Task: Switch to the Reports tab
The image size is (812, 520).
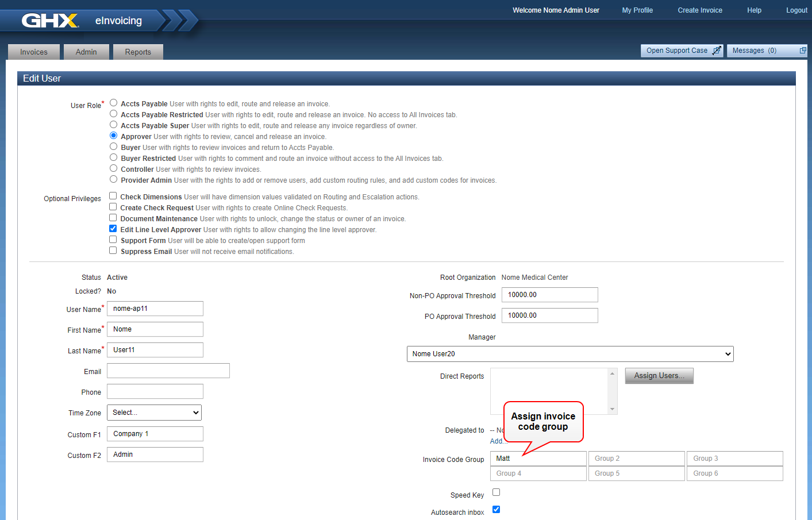Action: click(138, 52)
